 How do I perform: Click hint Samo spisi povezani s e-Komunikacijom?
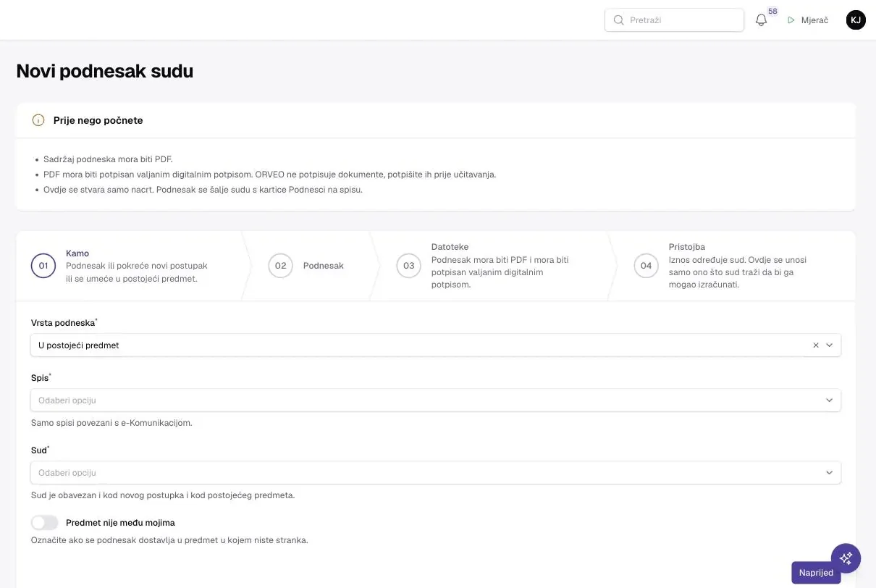coord(111,423)
